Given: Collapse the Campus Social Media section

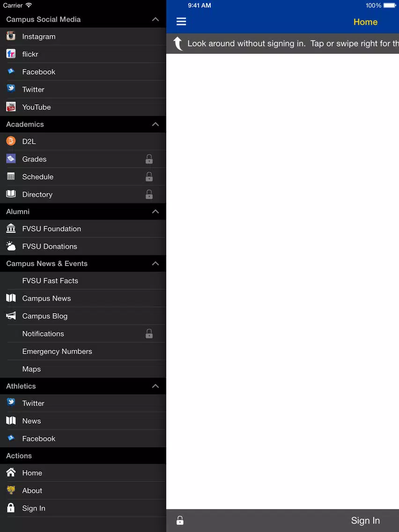Looking at the screenshot, I should click(x=155, y=19).
